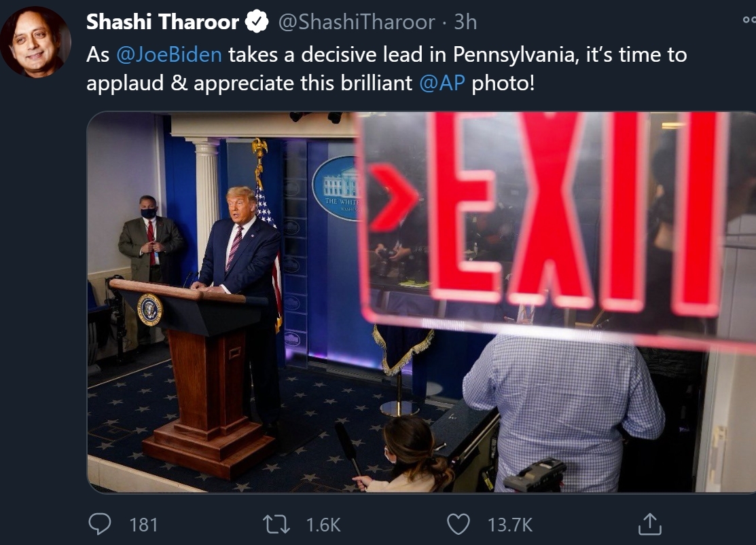Screen dimensions: 756x545
Task: Click the presidential podium seal in the photo
Action: 150,309
